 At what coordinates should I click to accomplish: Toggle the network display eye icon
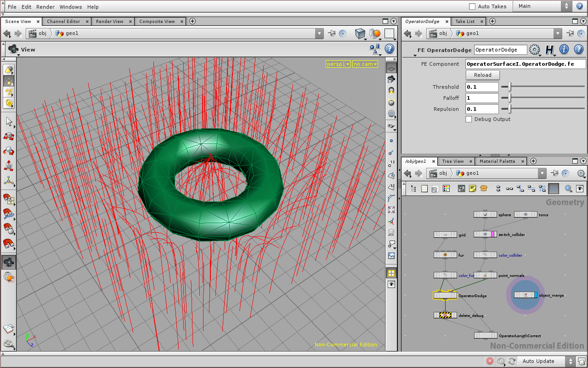pos(580,188)
